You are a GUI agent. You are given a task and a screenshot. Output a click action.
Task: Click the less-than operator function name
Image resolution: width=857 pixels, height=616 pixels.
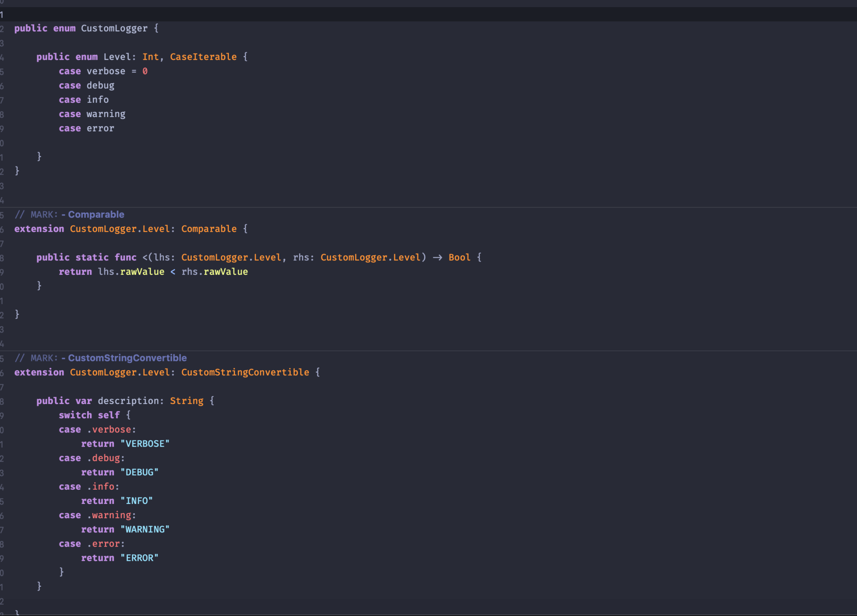(144, 257)
